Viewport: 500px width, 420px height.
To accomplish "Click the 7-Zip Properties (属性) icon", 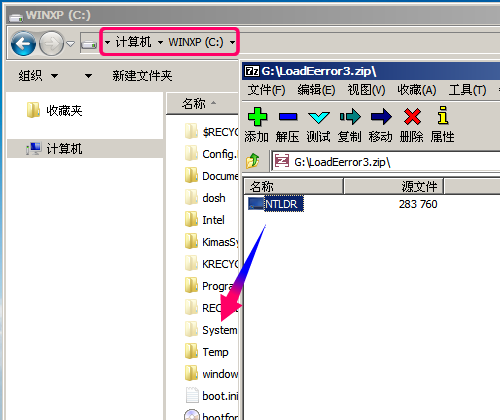I will click(x=443, y=115).
